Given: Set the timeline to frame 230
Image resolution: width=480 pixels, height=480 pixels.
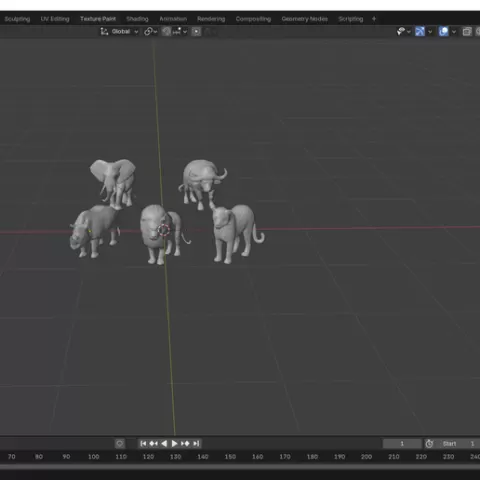Looking at the screenshot, I should [x=448, y=457].
